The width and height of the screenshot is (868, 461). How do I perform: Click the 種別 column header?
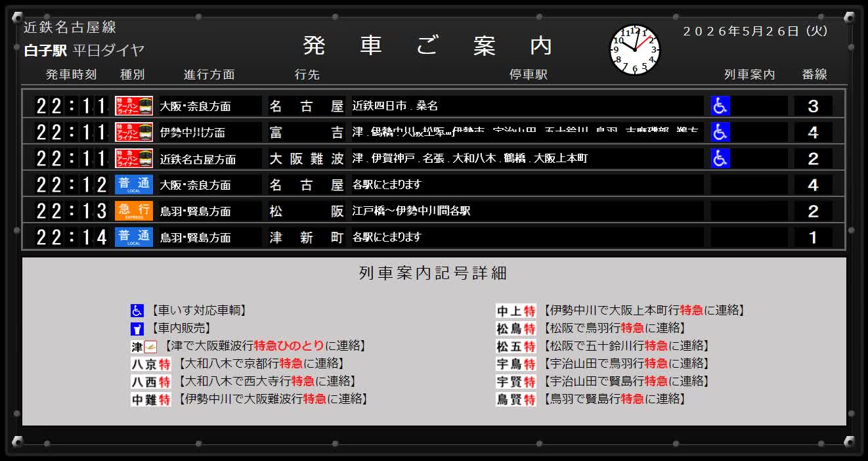click(x=132, y=75)
